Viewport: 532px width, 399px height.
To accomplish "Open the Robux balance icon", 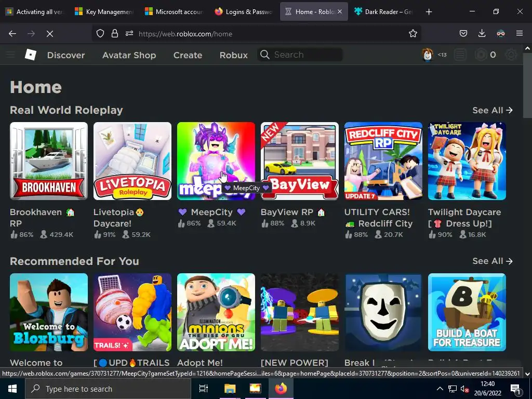I will pyautogui.click(x=481, y=55).
